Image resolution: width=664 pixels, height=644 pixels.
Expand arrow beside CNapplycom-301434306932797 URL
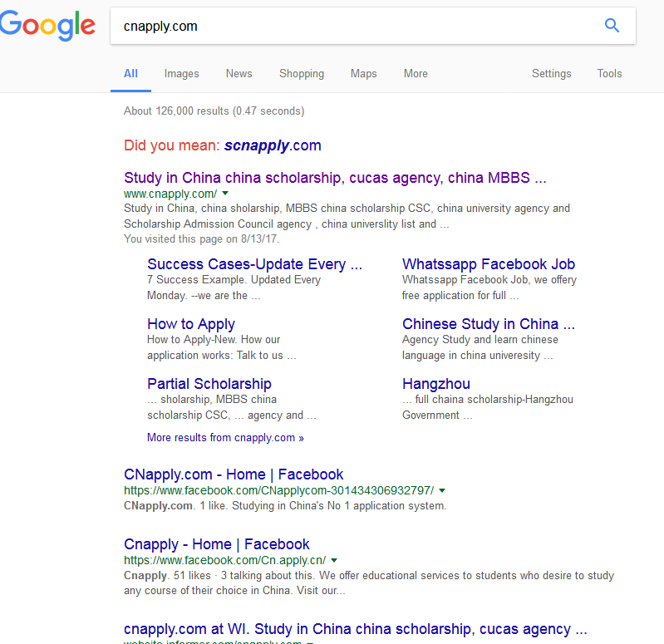[x=442, y=491]
